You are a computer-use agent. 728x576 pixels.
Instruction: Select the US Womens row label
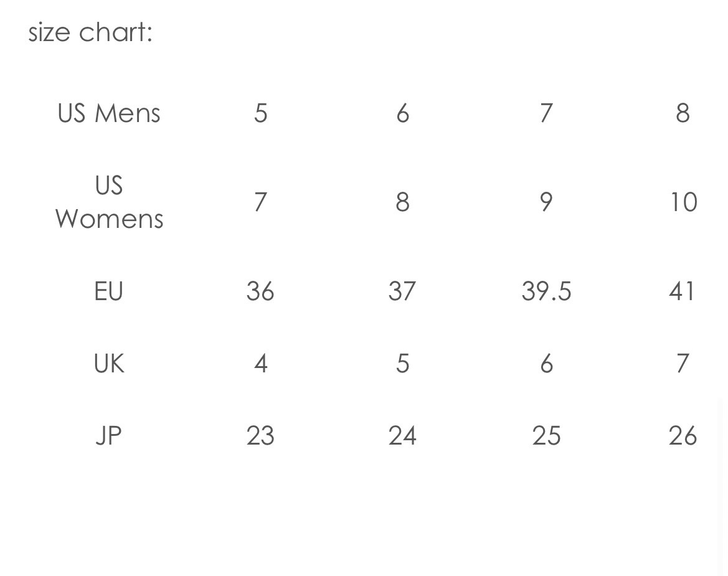(x=109, y=202)
